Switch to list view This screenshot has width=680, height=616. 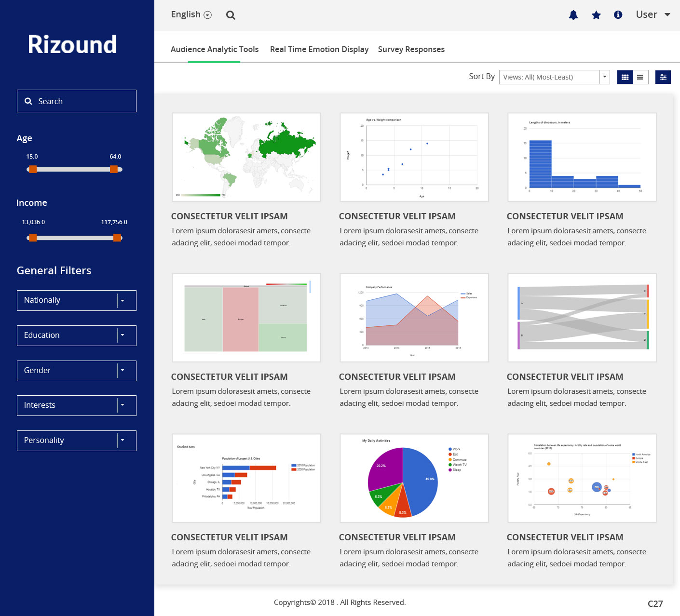(x=640, y=77)
